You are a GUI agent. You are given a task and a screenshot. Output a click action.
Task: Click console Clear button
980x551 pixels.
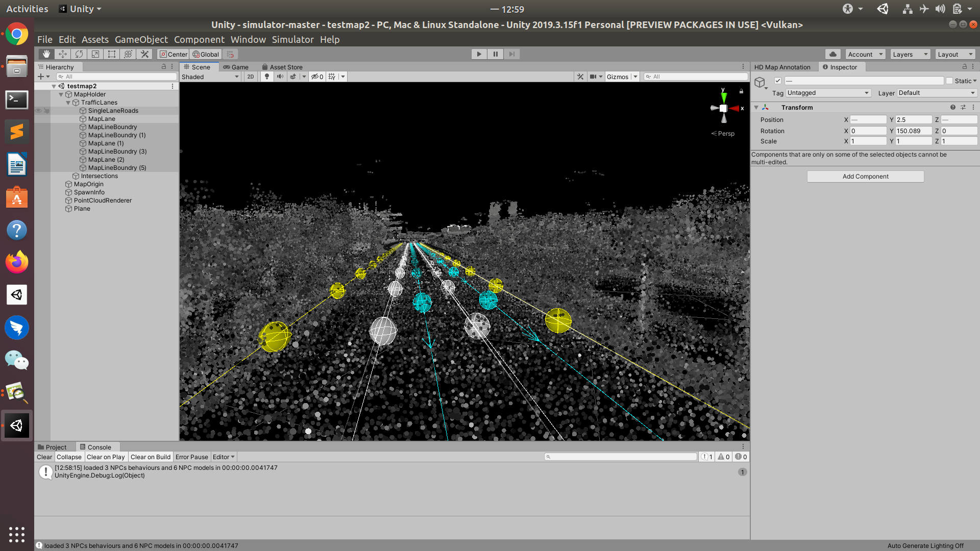[x=44, y=457]
